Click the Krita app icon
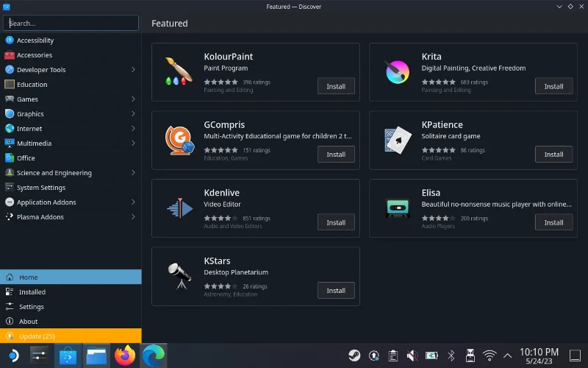Image resolution: width=588 pixels, height=368 pixels. click(398, 71)
